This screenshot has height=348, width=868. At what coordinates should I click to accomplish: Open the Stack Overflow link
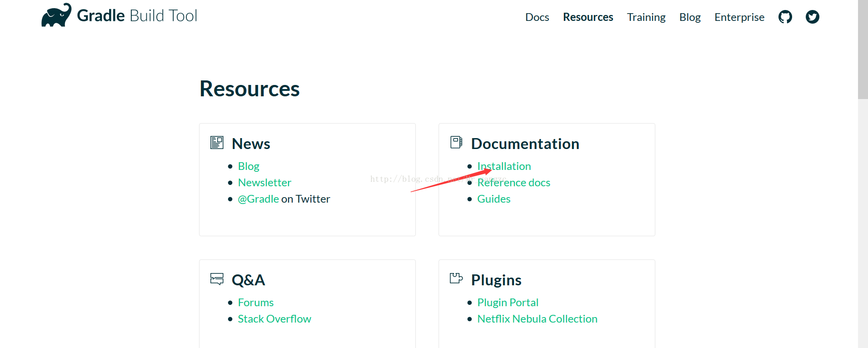(x=274, y=319)
